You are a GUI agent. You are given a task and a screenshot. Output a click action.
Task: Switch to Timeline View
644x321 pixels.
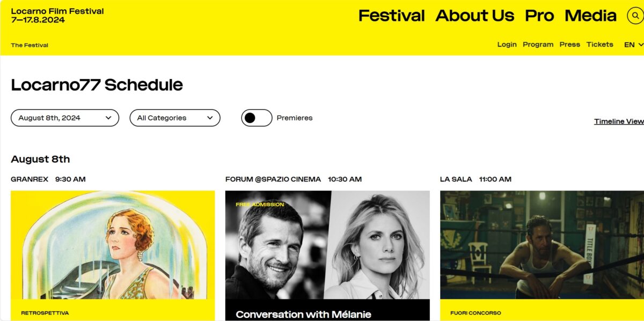[x=619, y=121]
